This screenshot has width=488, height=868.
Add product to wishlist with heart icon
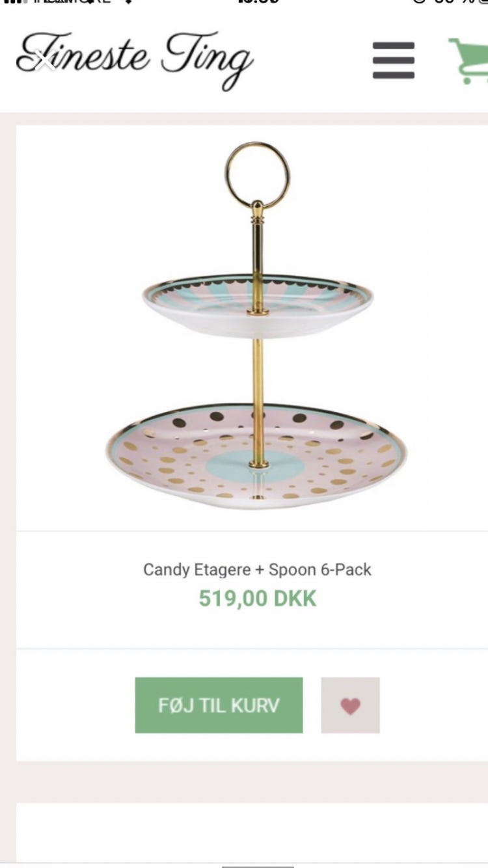[350, 705]
